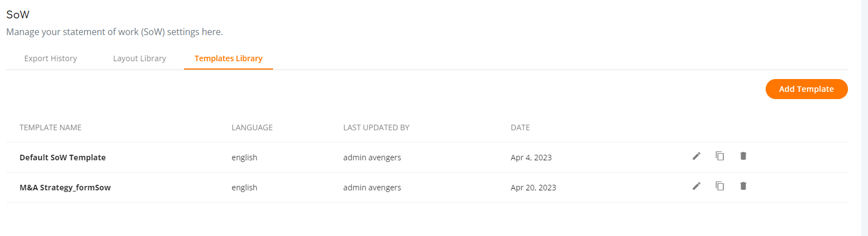Viewport: 868px width, 236px height.
Task: Click the Add Template button
Action: tap(806, 89)
